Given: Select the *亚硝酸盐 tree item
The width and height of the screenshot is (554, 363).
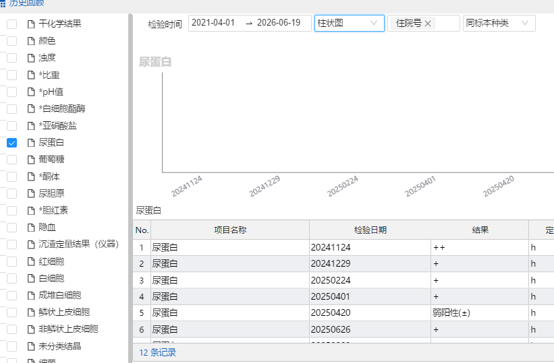Looking at the screenshot, I should click(x=58, y=126).
